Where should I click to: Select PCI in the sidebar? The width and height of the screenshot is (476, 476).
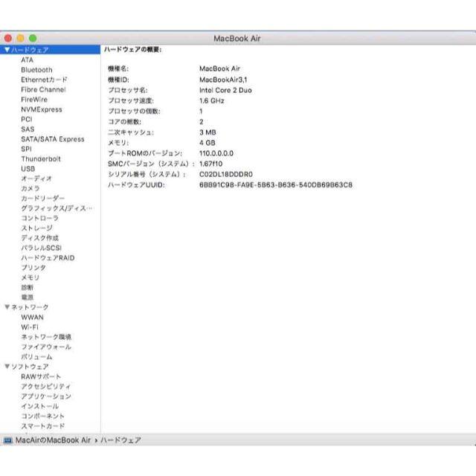point(27,119)
